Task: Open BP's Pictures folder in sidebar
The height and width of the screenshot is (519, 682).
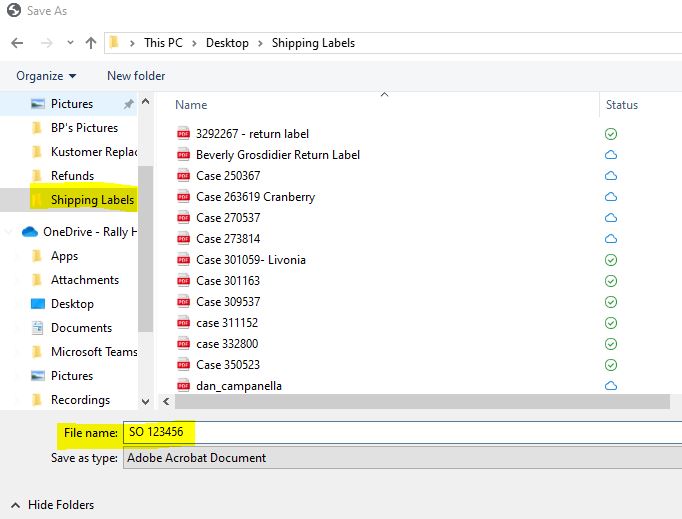Action: pos(84,127)
